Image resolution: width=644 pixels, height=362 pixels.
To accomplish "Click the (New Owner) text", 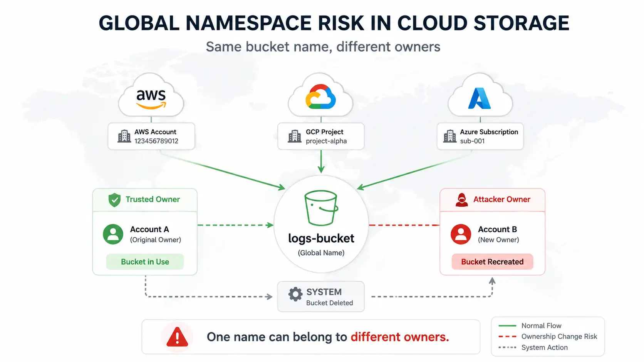I will pos(498,240).
